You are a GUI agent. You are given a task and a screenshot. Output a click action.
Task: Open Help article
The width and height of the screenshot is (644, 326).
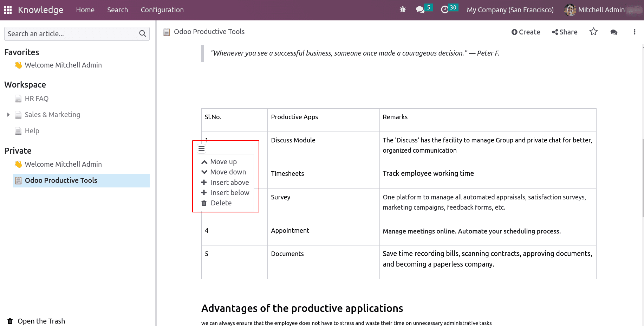[x=32, y=131]
